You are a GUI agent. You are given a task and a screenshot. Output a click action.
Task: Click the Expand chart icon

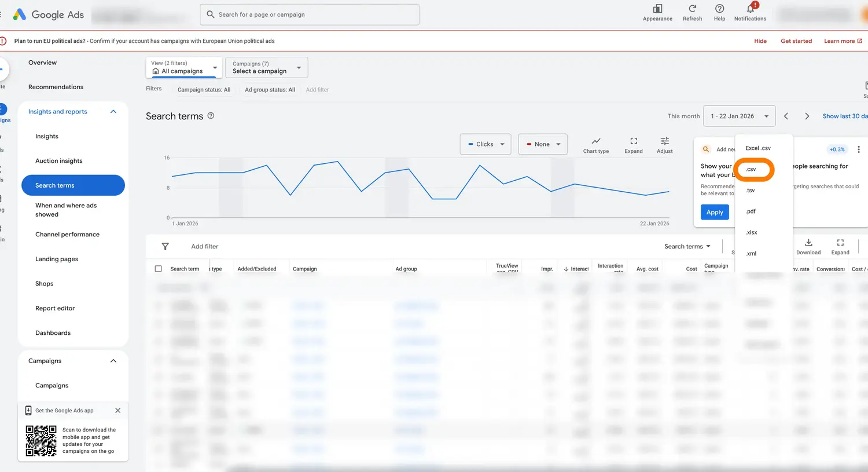click(633, 144)
